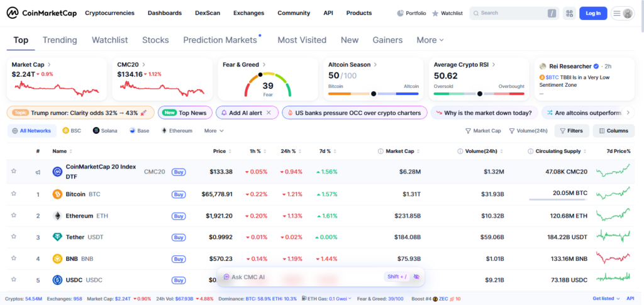Open Fear & Greed details
Viewport: 644px width, 305px height.
tap(264, 64)
